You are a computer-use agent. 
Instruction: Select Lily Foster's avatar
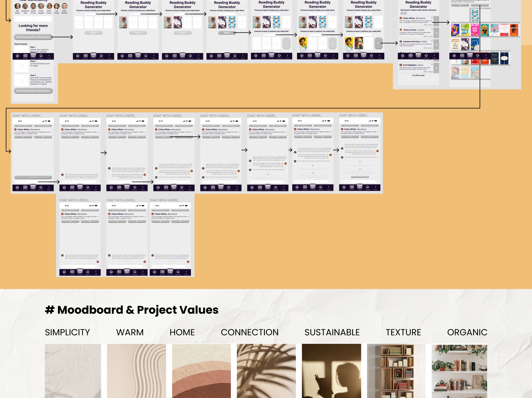tap(57, 6)
